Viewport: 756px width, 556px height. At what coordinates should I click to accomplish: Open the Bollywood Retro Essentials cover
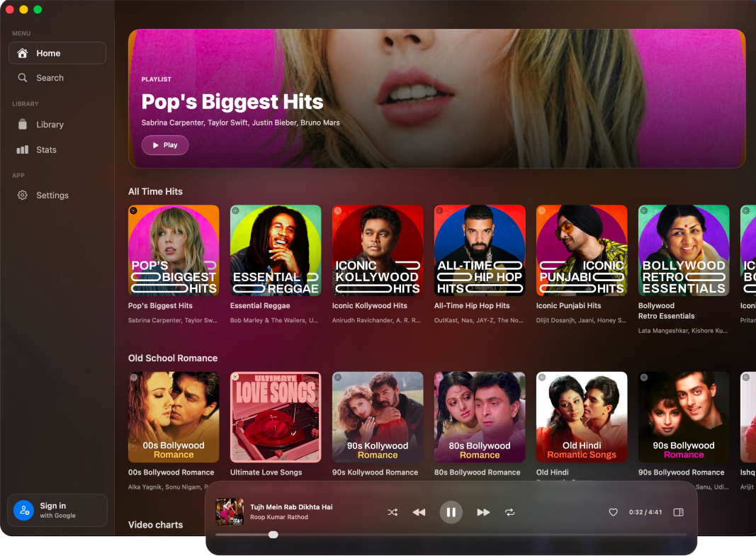point(684,251)
